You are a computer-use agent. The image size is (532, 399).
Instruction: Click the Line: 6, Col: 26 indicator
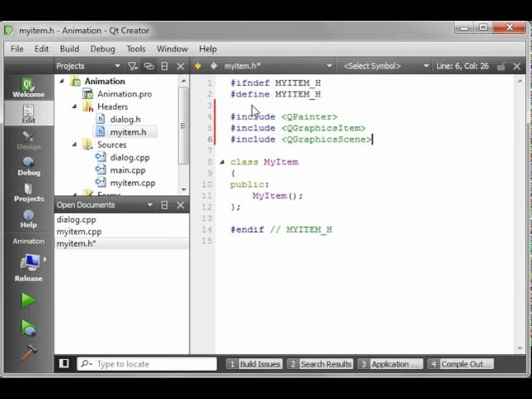coord(462,66)
